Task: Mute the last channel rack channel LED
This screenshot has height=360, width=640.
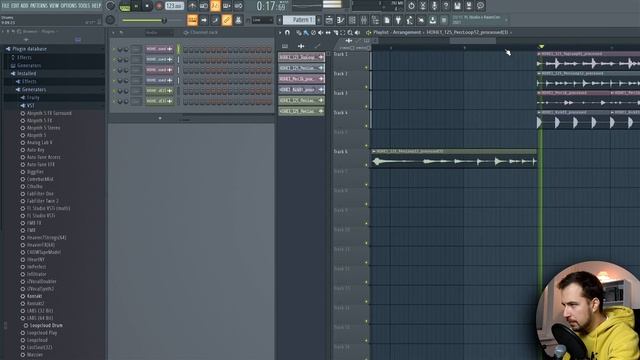Action: (x=114, y=101)
